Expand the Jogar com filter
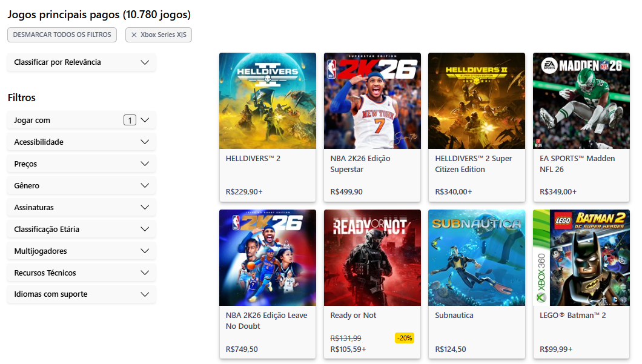Viewport: 642px width, 364px height. 82,121
